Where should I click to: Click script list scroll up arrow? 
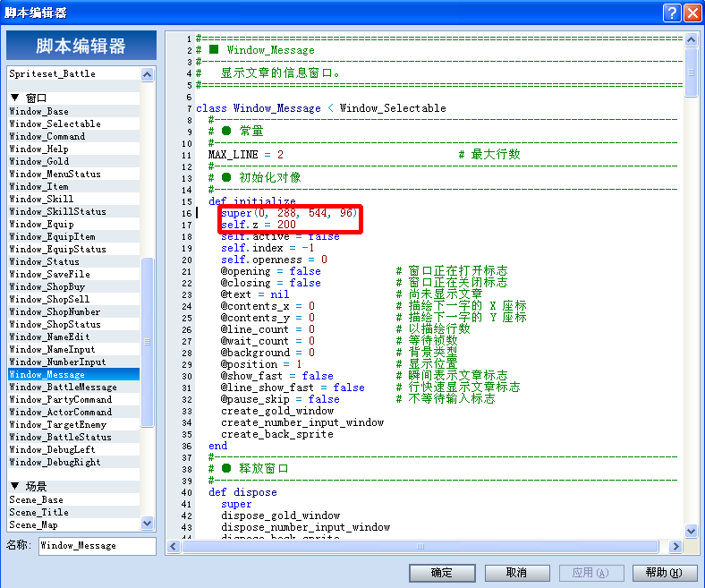point(147,74)
